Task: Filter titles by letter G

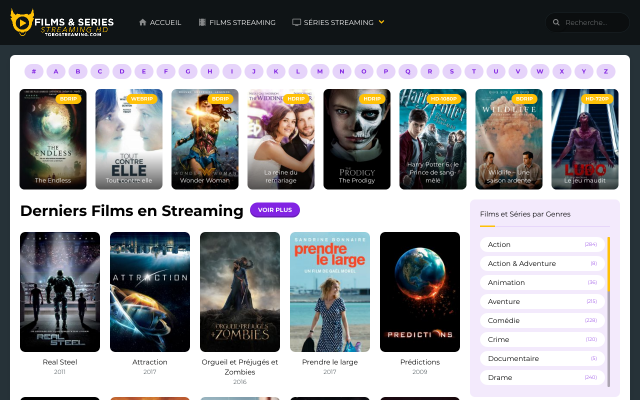Action: coord(188,71)
